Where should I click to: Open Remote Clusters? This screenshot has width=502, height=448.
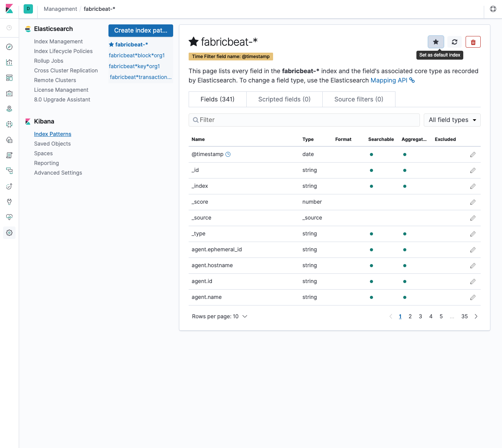click(55, 80)
